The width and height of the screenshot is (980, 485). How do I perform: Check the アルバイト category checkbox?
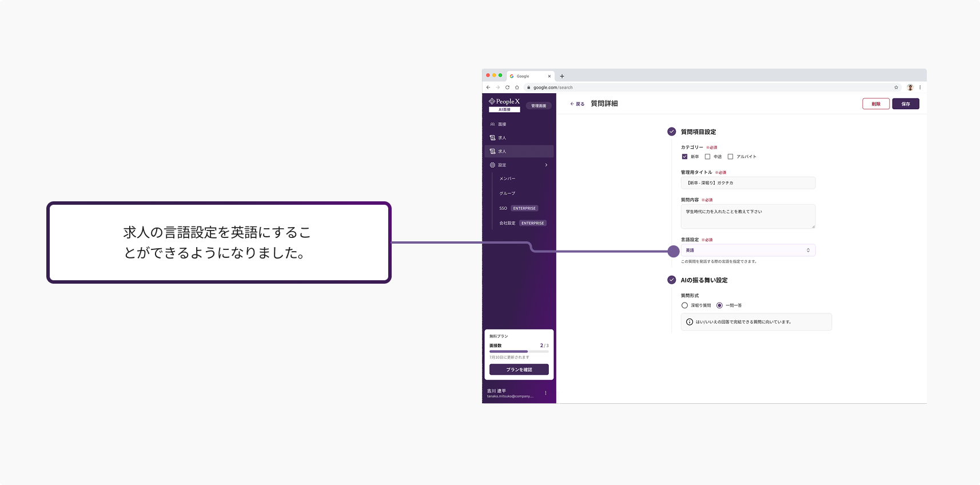tap(730, 157)
